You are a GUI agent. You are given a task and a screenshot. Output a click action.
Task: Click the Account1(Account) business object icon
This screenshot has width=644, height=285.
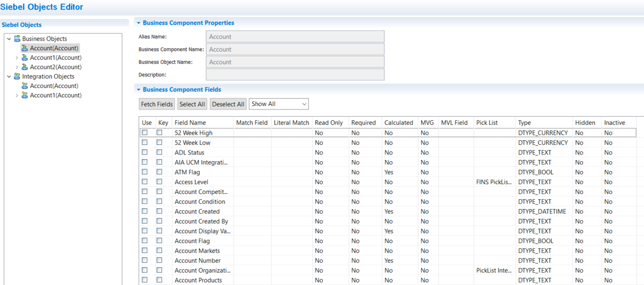[x=25, y=57]
